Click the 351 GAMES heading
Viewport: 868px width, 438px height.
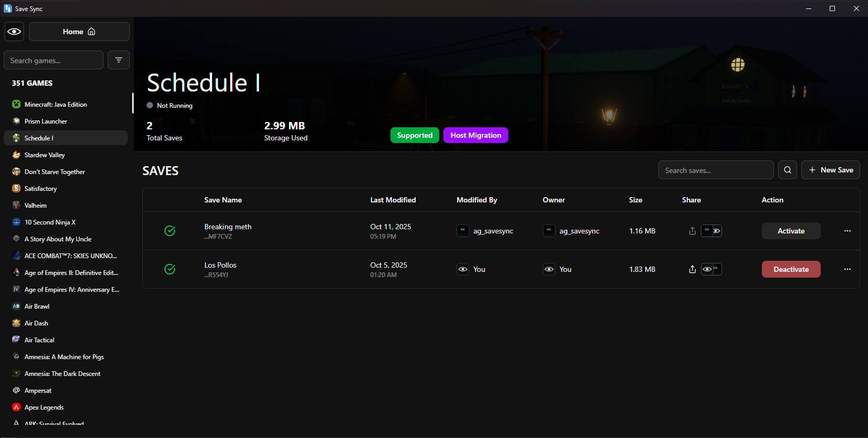(x=32, y=83)
